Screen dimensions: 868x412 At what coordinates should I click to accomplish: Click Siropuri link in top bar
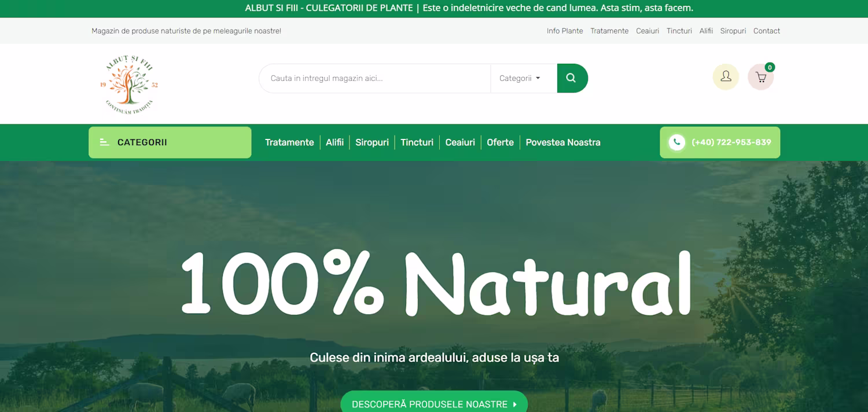(733, 31)
